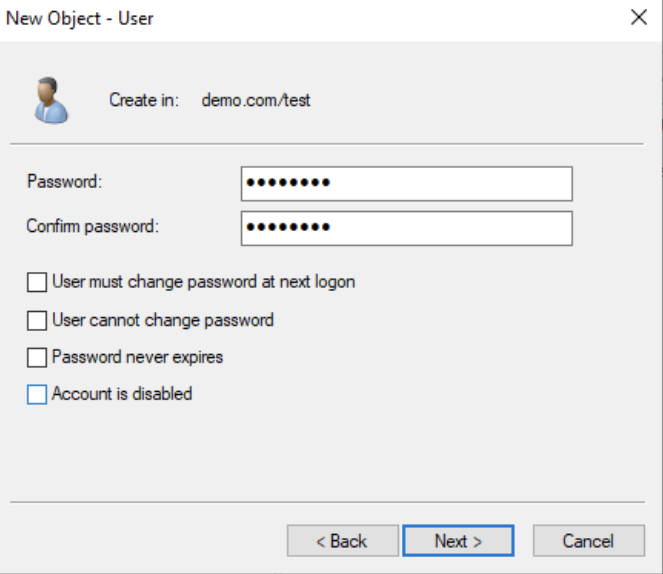Click the 'Account is disabled' label text

(122, 394)
